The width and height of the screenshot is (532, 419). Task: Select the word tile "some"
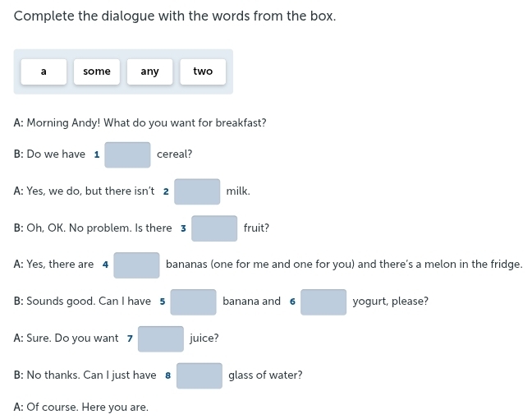click(x=97, y=71)
